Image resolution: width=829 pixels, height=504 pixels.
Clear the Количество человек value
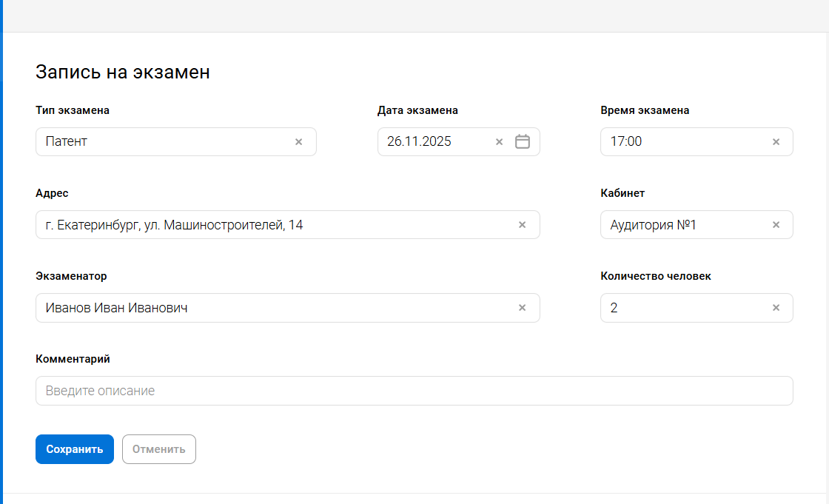click(776, 308)
